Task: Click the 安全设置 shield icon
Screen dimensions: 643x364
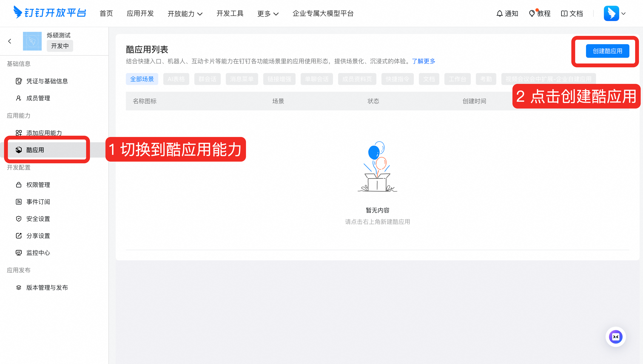Action: (x=19, y=219)
